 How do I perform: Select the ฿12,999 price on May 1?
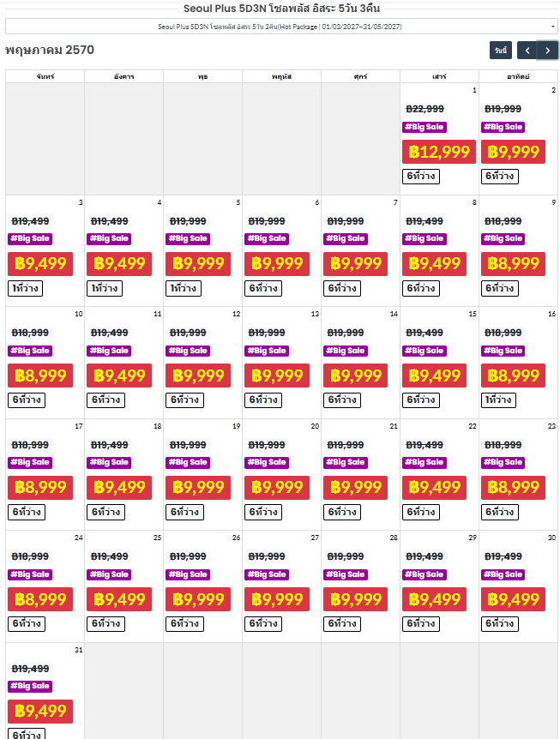(439, 152)
